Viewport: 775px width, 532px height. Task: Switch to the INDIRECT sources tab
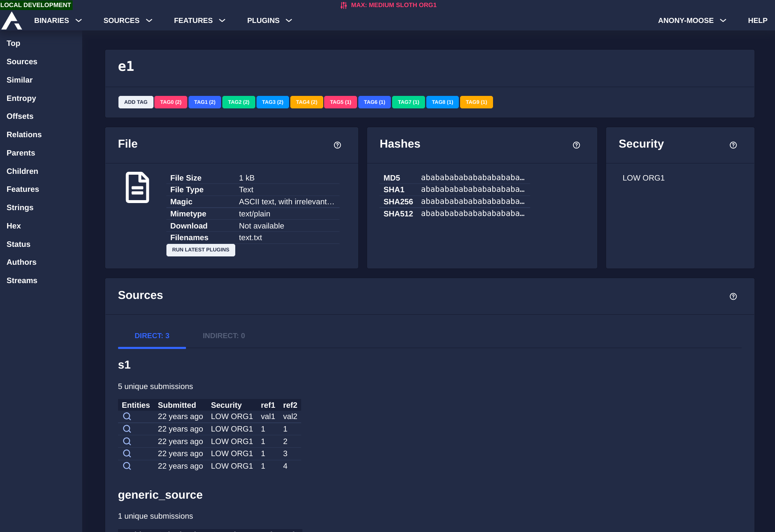tap(224, 336)
